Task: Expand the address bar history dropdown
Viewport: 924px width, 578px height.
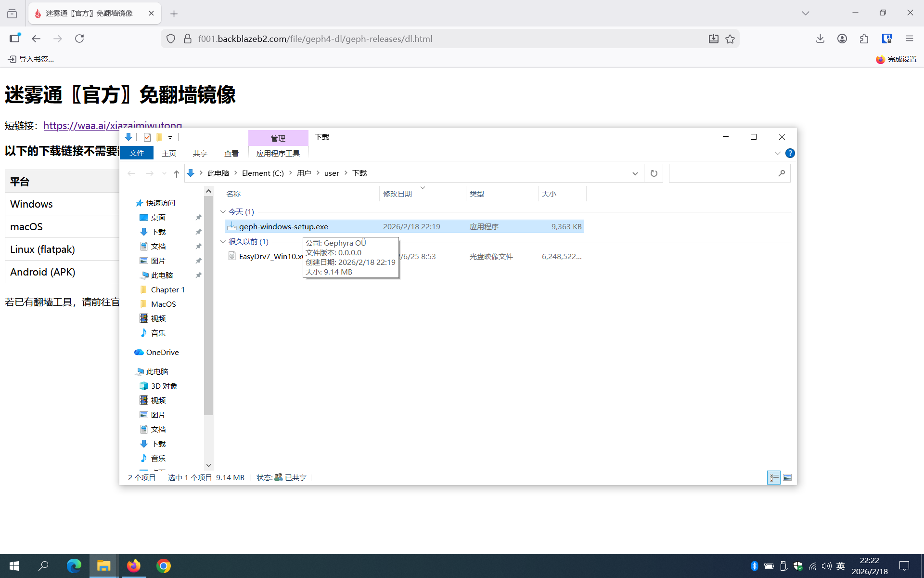Action: coord(635,173)
